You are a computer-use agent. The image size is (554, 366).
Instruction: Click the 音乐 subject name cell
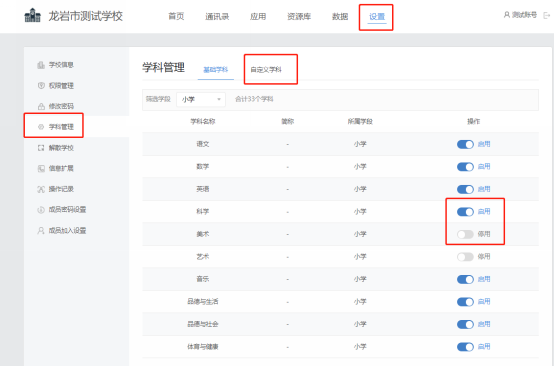point(203,279)
